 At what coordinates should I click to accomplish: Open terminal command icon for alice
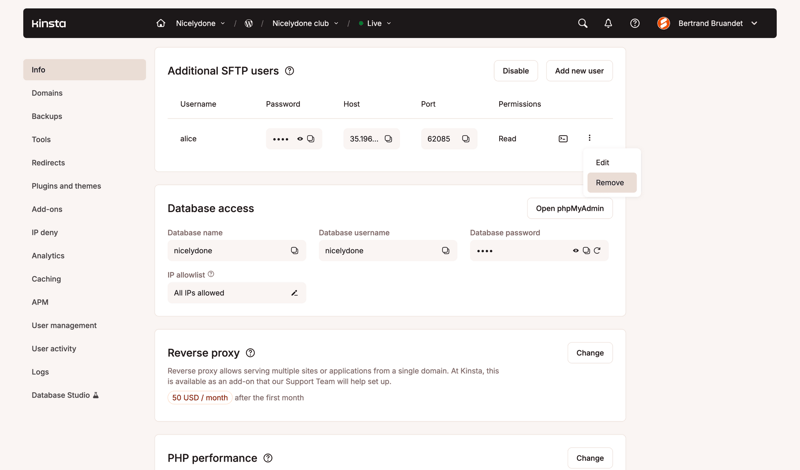[563, 139]
